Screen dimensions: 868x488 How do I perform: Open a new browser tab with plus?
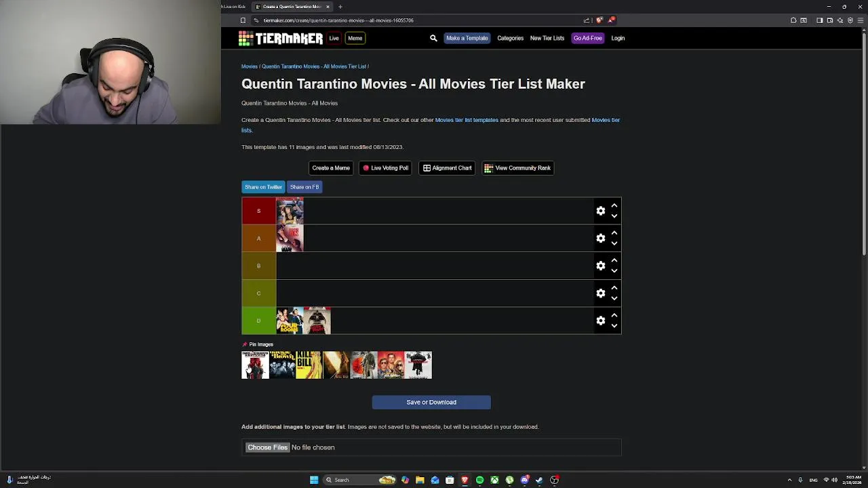(340, 7)
